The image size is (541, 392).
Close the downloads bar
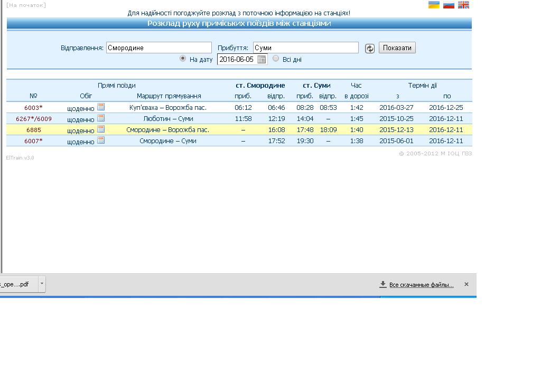tap(466, 284)
